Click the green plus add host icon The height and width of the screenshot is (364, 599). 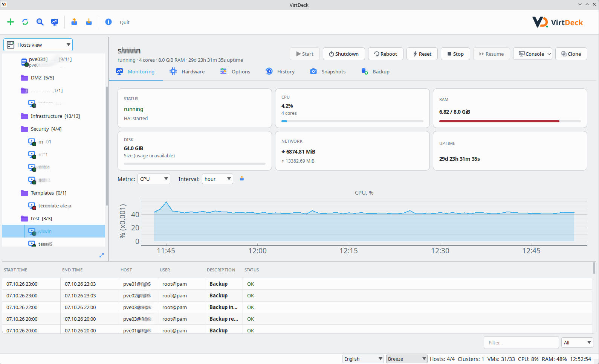click(11, 22)
